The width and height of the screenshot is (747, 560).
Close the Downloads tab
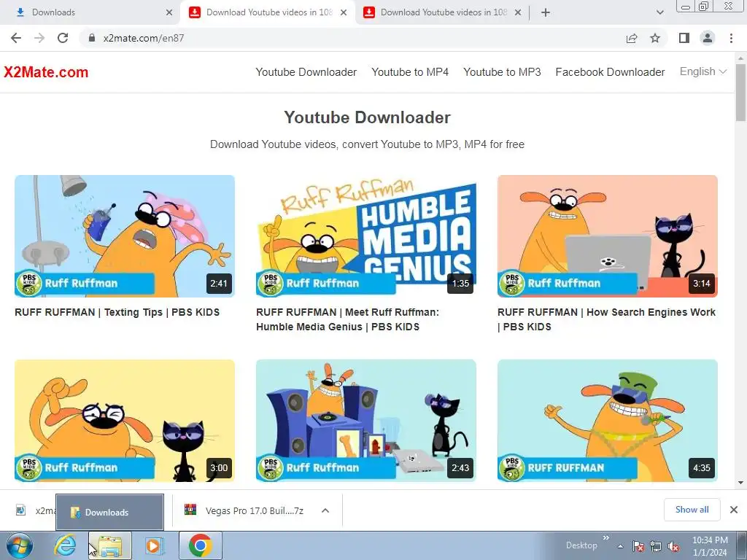pos(169,12)
